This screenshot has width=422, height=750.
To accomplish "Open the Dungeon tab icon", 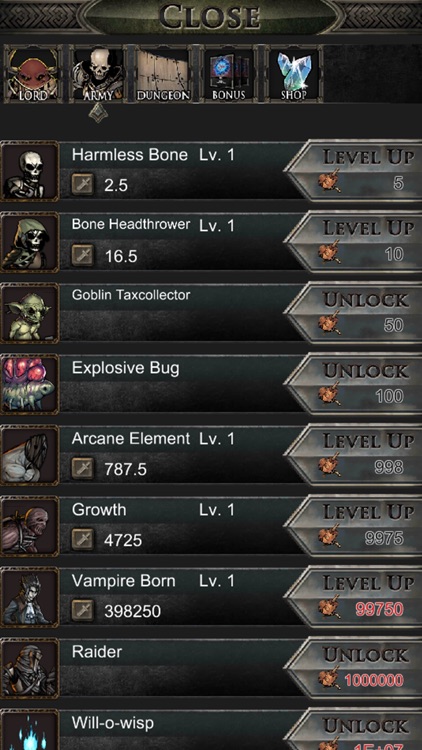I will point(163,74).
